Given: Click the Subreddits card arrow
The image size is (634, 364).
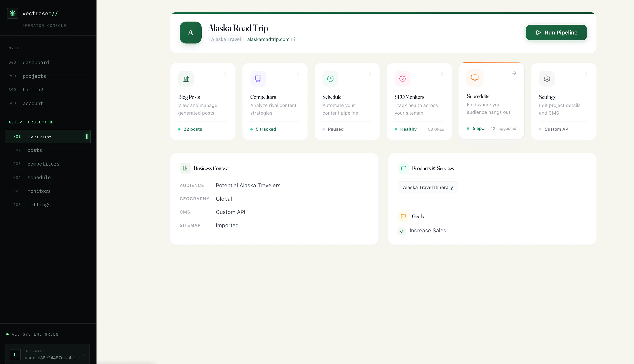Looking at the screenshot, I should tap(514, 73).
